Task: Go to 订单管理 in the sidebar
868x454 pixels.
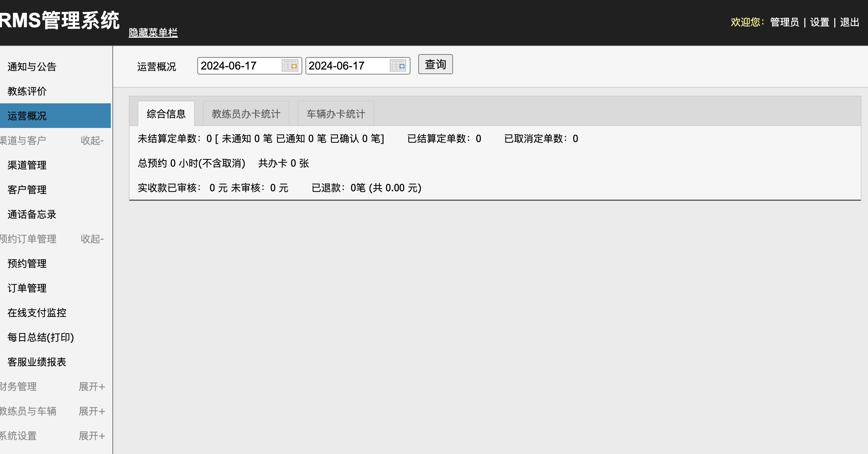Action: tap(27, 288)
